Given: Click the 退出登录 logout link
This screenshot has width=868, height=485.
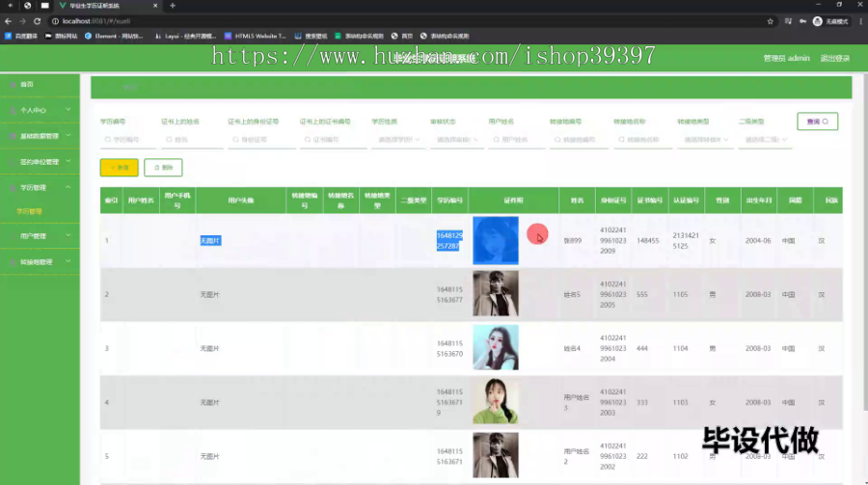Looking at the screenshot, I should pos(835,58).
